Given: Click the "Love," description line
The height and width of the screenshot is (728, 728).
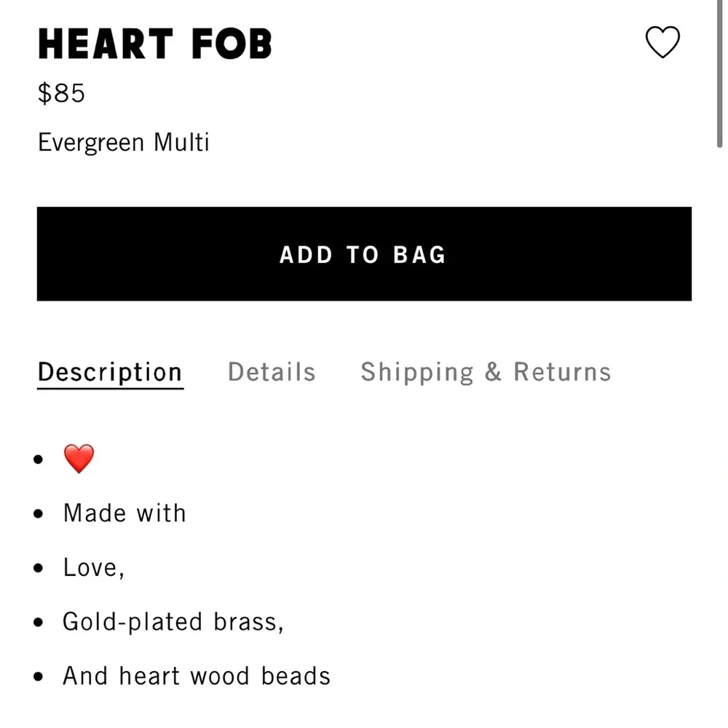Looking at the screenshot, I should [x=94, y=567].
